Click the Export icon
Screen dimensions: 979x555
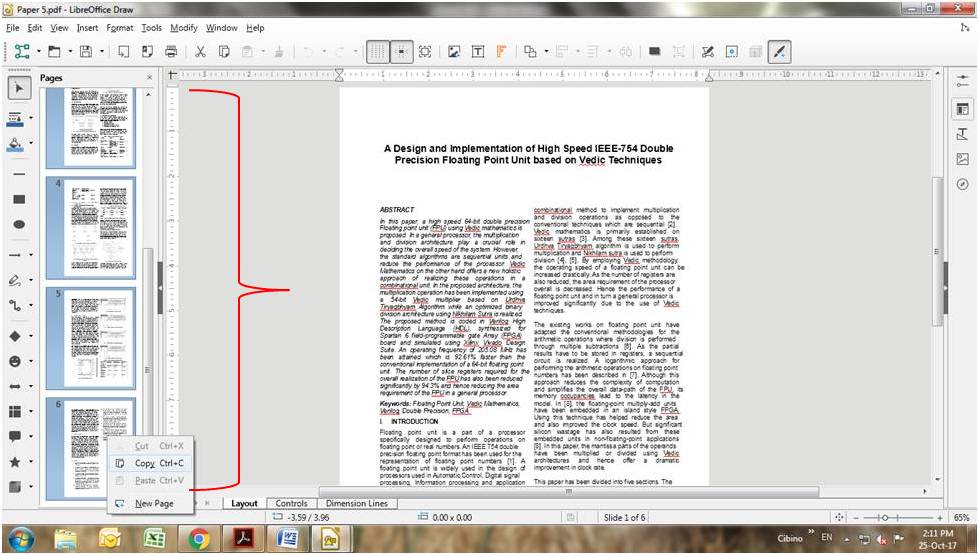click(124, 52)
